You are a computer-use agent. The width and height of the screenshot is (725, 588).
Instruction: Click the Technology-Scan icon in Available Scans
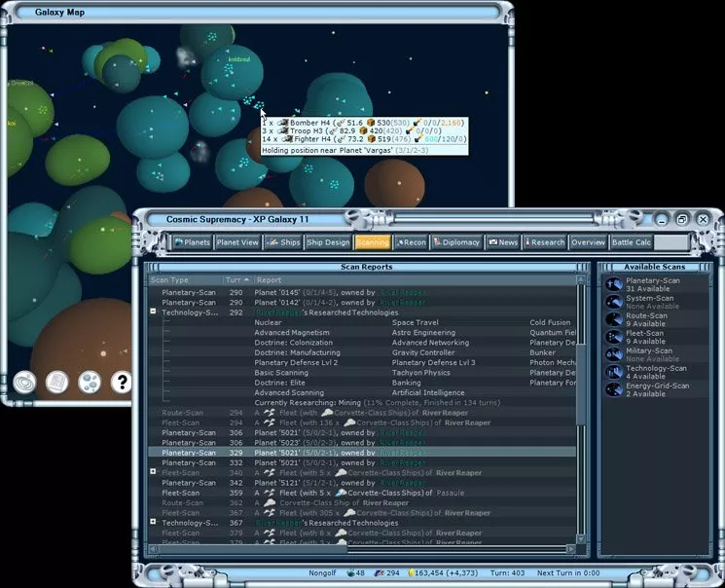[x=614, y=372]
